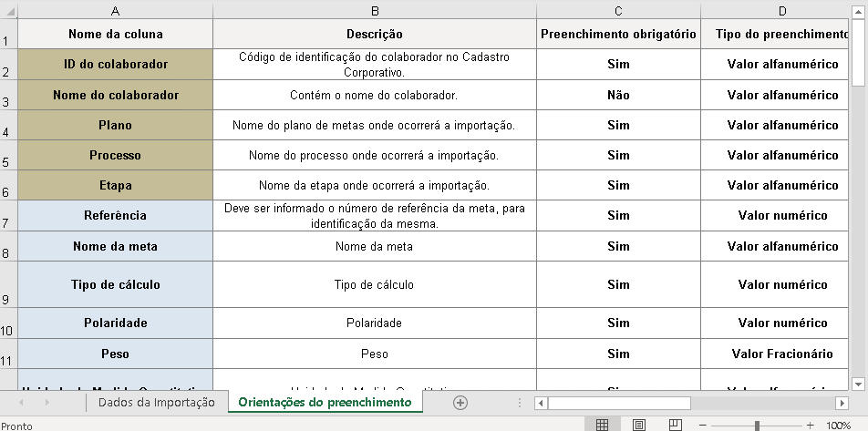The height and width of the screenshot is (431, 868).
Task: Click zoom in plus button
Action: coord(810,426)
